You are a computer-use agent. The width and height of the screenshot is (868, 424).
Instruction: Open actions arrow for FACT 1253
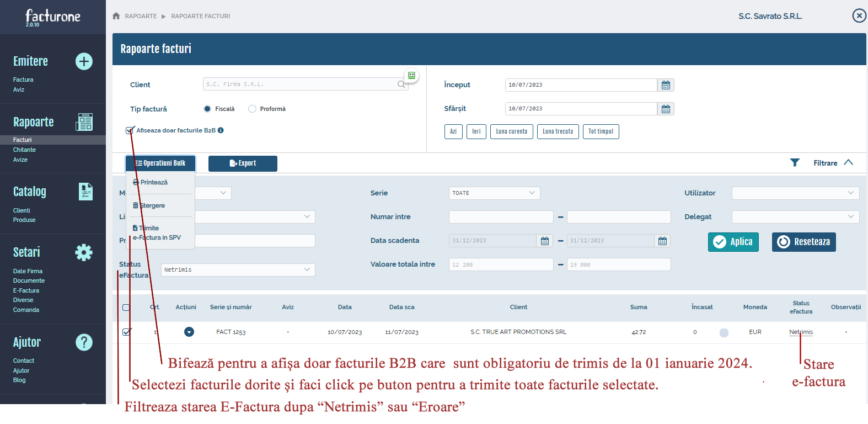pyautogui.click(x=189, y=332)
